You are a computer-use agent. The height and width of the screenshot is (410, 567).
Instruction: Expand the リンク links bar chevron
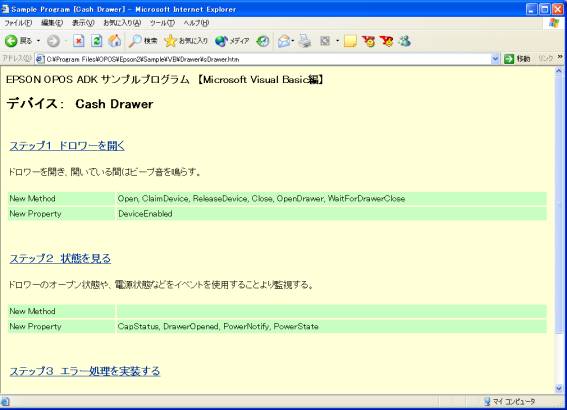tap(560, 57)
